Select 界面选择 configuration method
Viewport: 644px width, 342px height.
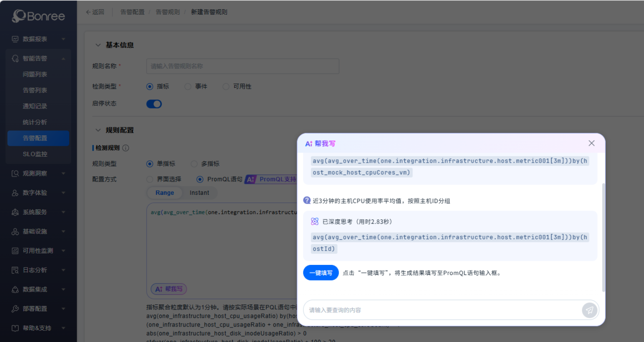(150, 179)
